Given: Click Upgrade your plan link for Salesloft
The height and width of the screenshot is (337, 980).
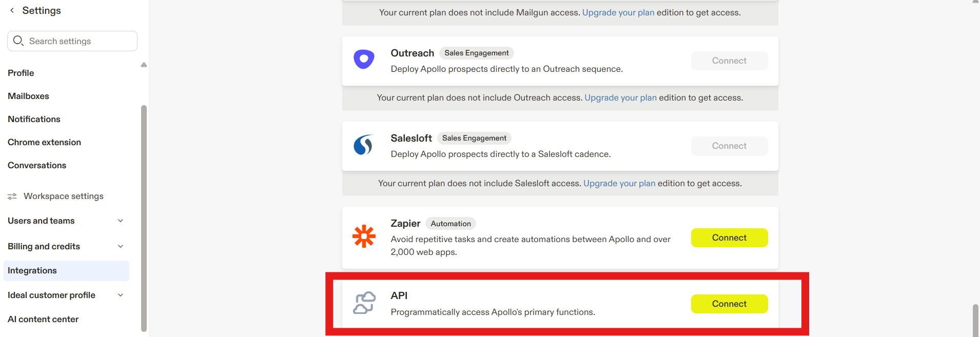Looking at the screenshot, I should point(619,184).
